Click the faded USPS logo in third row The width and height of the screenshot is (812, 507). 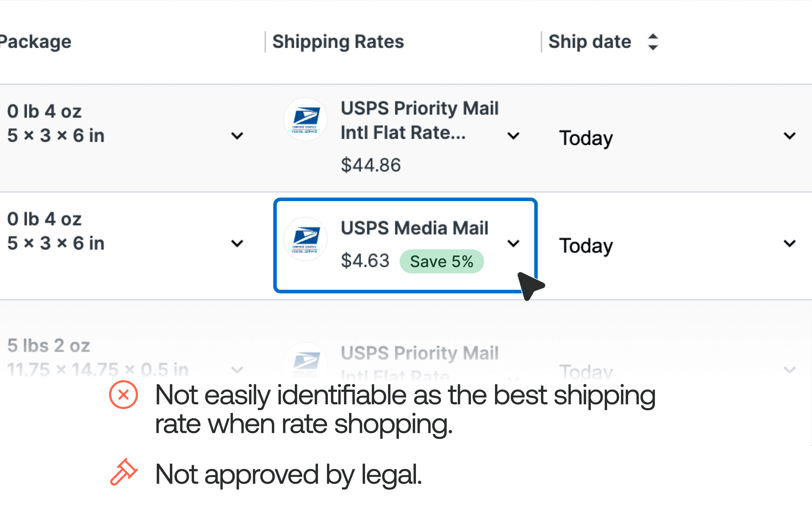click(x=305, y=362)
